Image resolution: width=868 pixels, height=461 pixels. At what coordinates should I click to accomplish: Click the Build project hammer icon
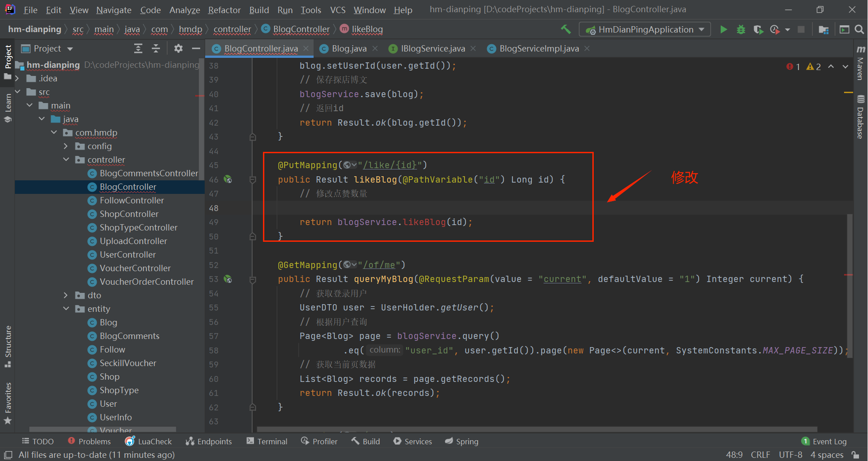coord(566,29)
